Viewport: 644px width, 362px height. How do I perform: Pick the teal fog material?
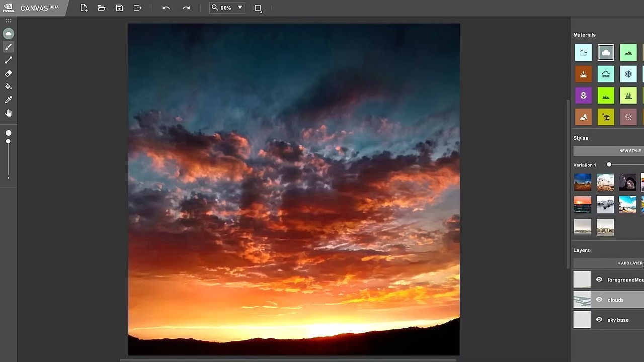pos(606,74)
